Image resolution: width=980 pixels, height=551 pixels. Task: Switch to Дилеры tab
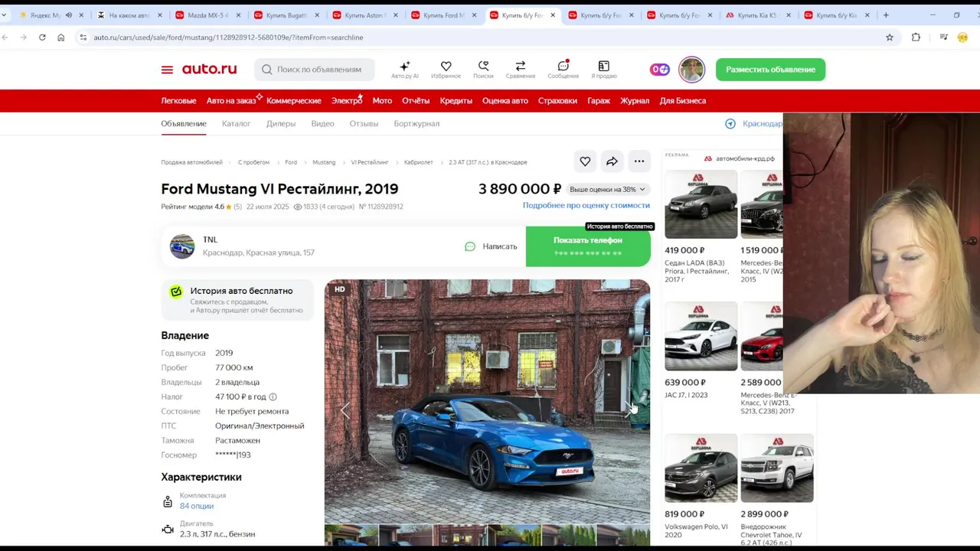click(281, 124)
